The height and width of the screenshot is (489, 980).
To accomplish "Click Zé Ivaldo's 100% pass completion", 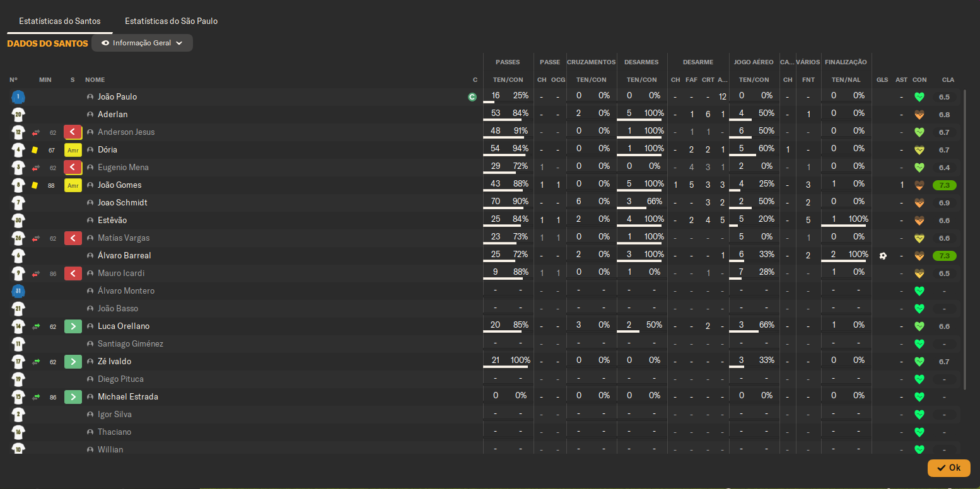I will pyautogui.click(x=520, y=360).
